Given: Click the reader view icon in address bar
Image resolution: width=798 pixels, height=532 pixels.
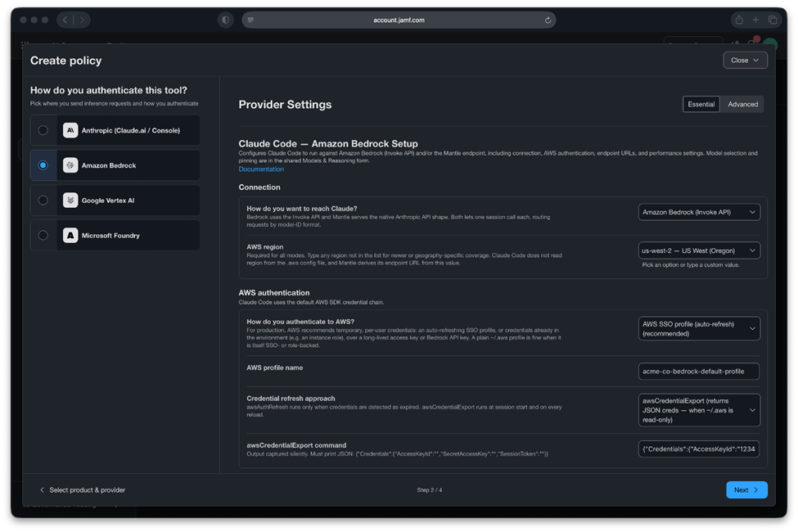Looking at the screenshot, I should click(250, 20).
